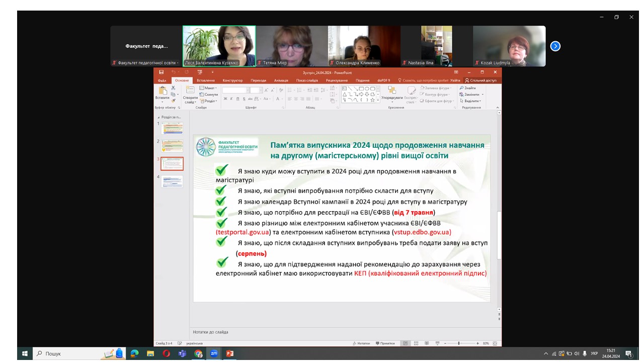Start slideshow from status bar icon
The height and width of the screenshot is (362, 644).
[x=437, y=343]
